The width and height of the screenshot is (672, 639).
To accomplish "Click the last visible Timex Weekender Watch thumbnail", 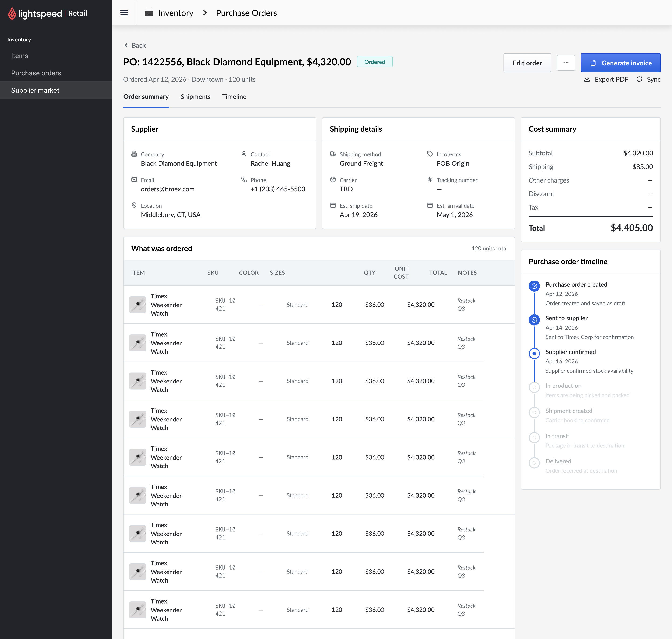I will pos(138,610).
